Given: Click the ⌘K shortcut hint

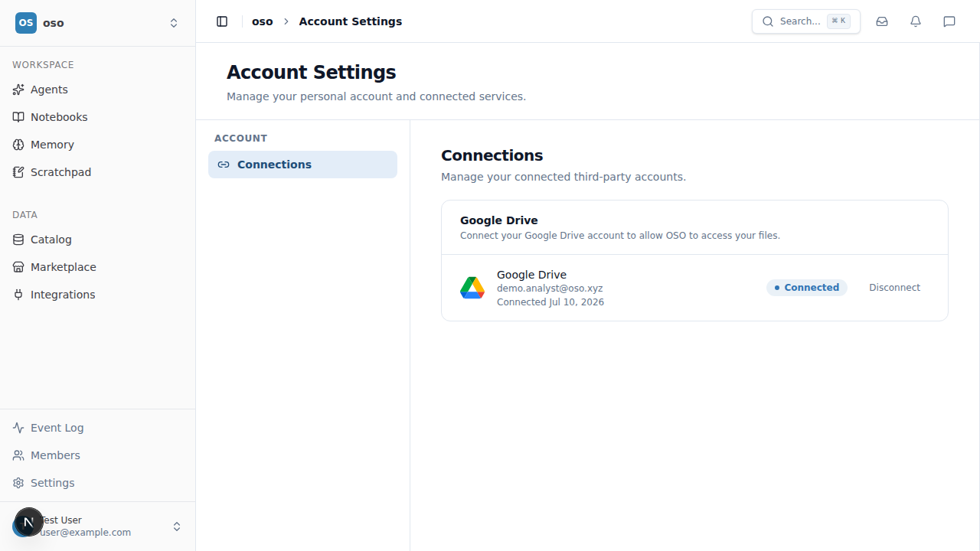Looking at the screenshot, I should pos(838,21).
